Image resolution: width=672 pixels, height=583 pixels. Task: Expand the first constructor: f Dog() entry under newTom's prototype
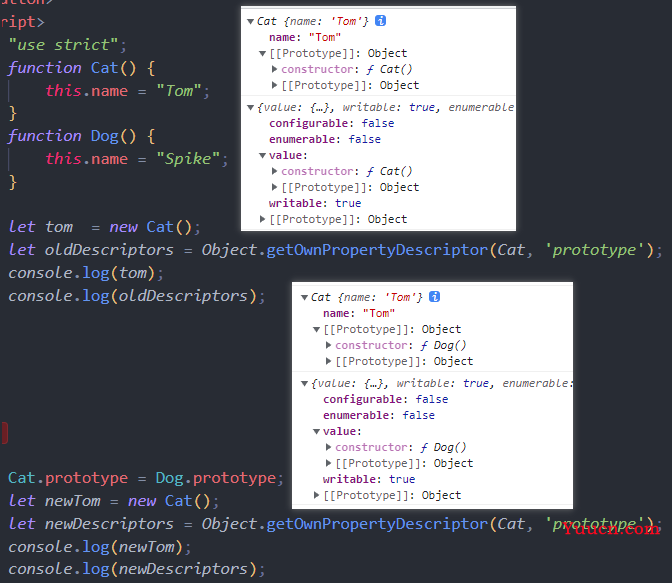(329, 345)
